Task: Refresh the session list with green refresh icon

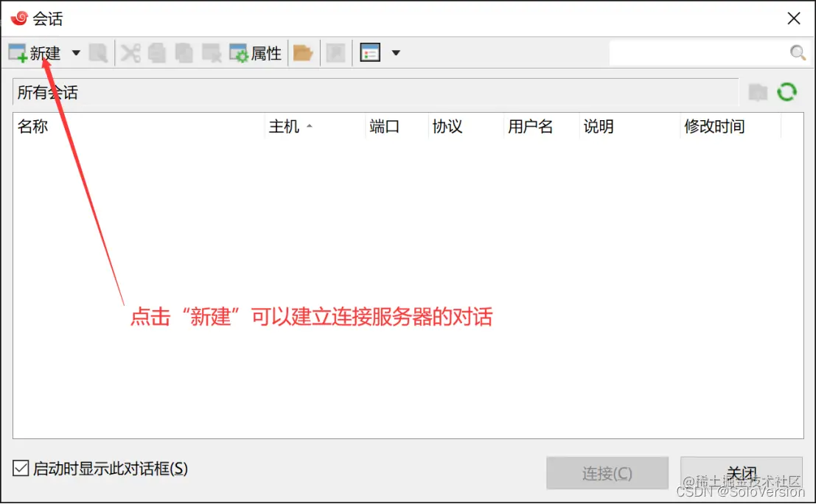Action: 787,91
